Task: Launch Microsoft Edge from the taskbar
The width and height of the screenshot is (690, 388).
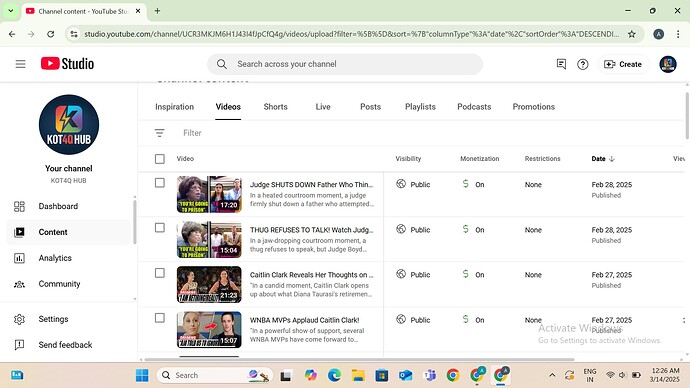Action: (x=334, y=375)
